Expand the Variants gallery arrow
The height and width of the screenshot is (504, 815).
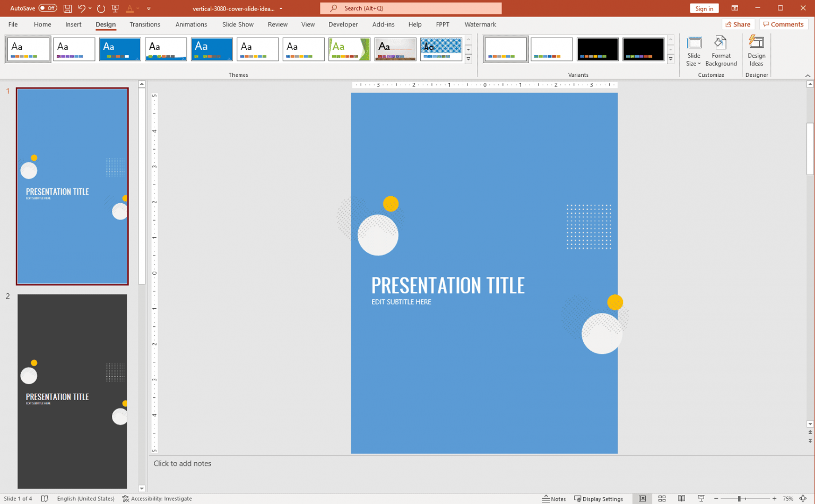(671, 58)
